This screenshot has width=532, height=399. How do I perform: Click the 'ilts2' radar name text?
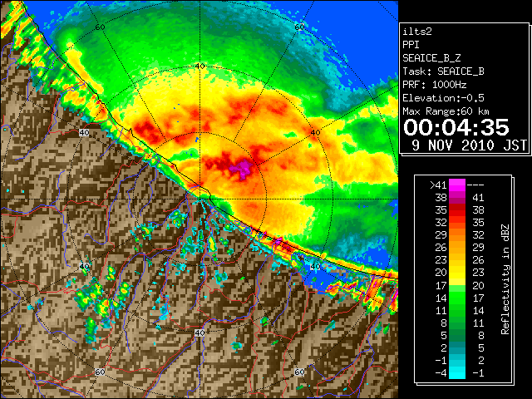point(417,32)
